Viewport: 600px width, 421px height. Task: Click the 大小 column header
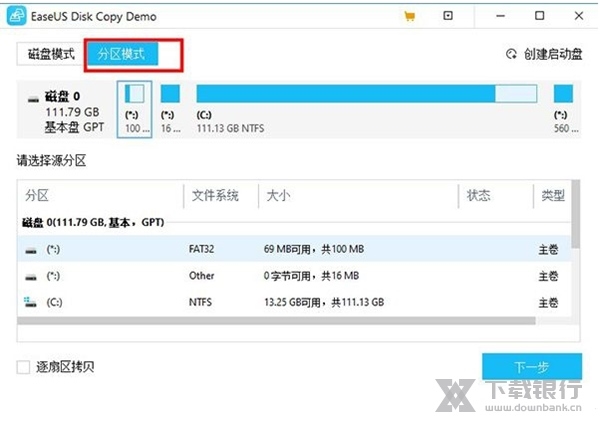point(278,196)
